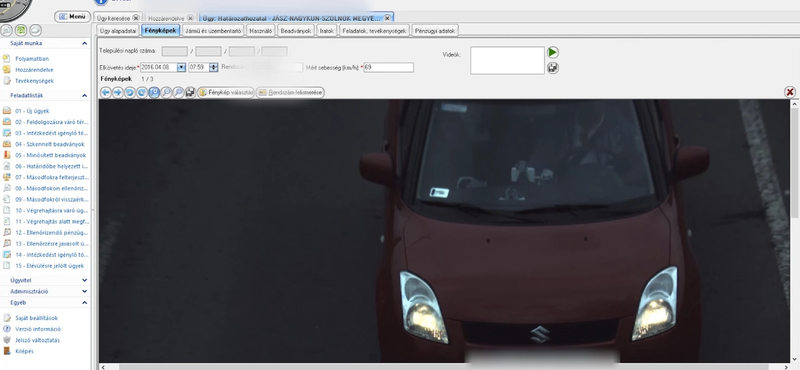Screen dimensions: 800x370
Task: Open the Menü button
Action: pos(72,17)
